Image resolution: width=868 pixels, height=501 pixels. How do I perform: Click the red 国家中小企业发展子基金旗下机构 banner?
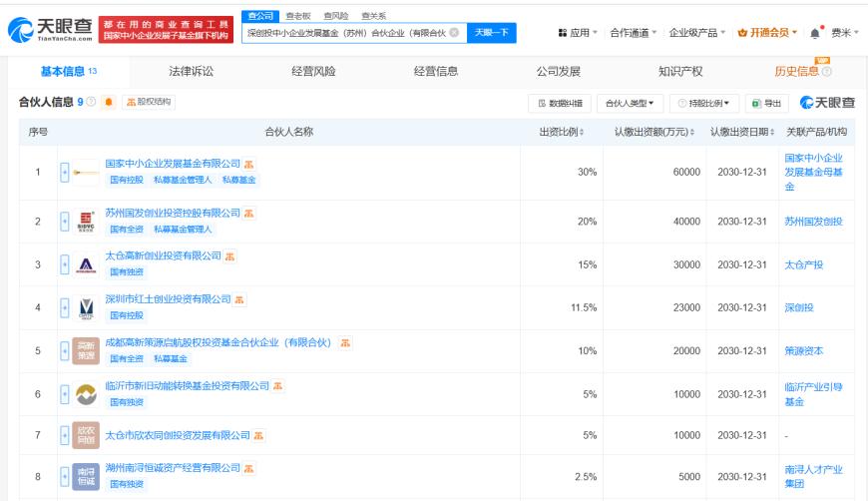point(166,30)
